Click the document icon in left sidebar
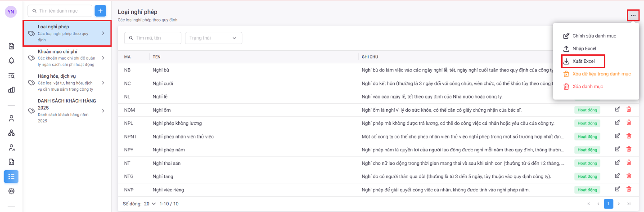Screen dimensions: 644x212 (x=11, y=46)
